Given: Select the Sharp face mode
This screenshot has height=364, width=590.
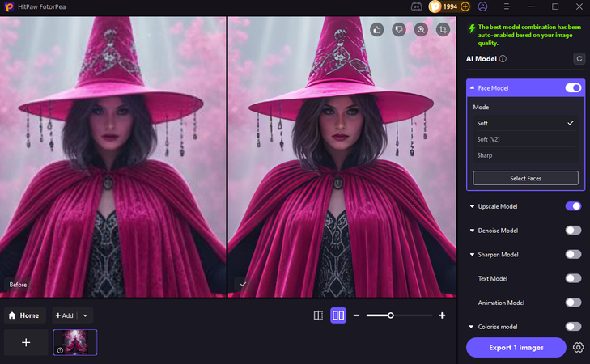Looking at the screenshot, I should (x=484, y=155).
